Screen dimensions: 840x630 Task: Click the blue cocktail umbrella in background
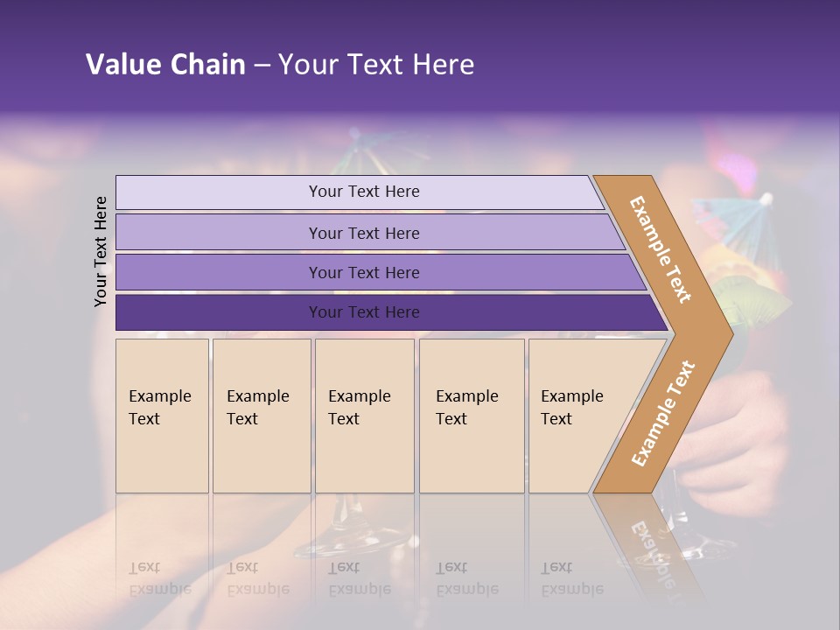click(x=744, y=217)
